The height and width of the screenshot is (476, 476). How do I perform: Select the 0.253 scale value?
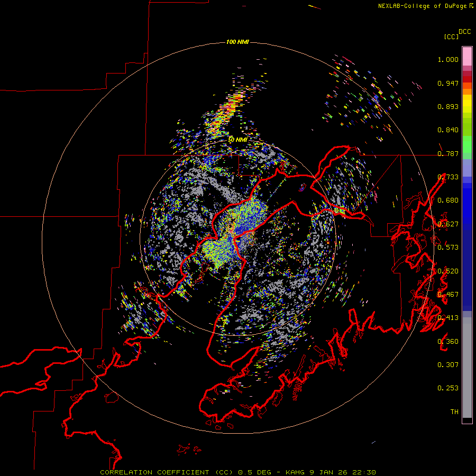pyautogui.click(x=448, y=388)
